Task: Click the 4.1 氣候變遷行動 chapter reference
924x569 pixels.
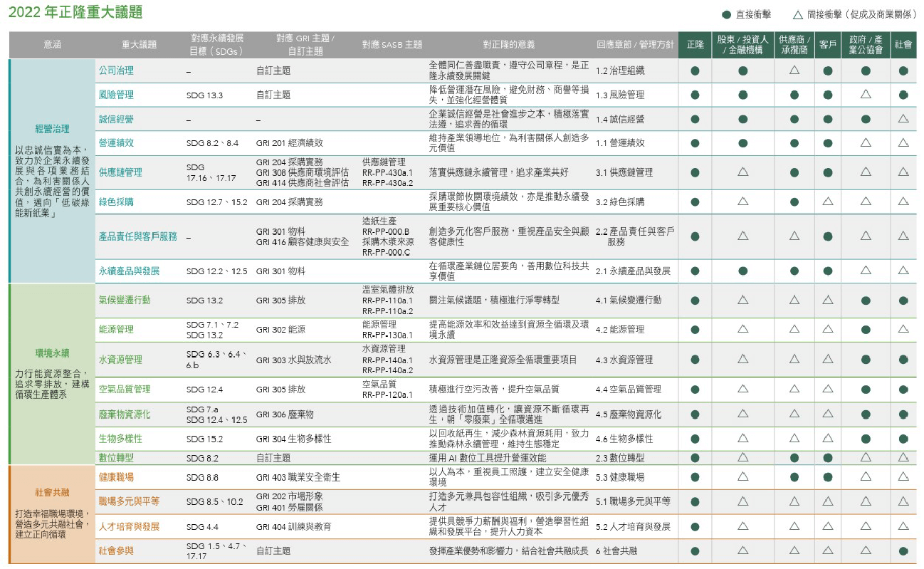Action: (x=629, y=300)
